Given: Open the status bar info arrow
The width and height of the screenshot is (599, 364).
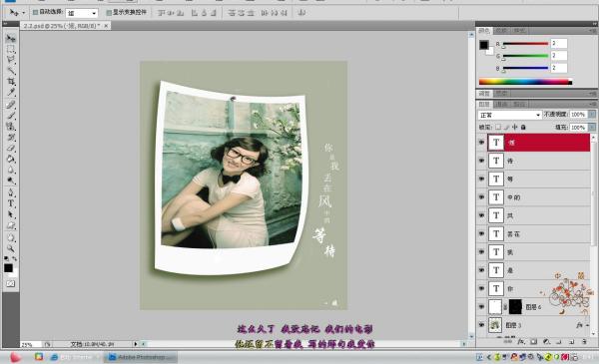Looking at the screenshot, I should tap(135, 344).
